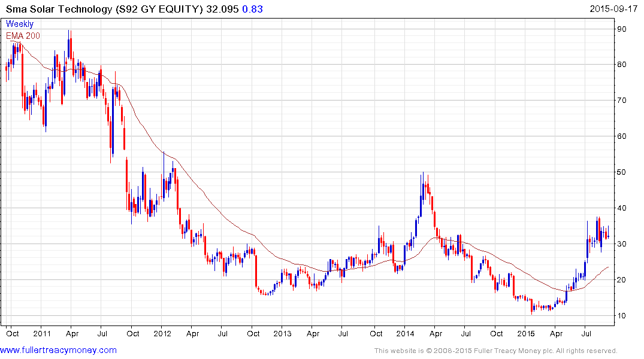
Task: Click the 60 price axis label
Action: [621, 136]
